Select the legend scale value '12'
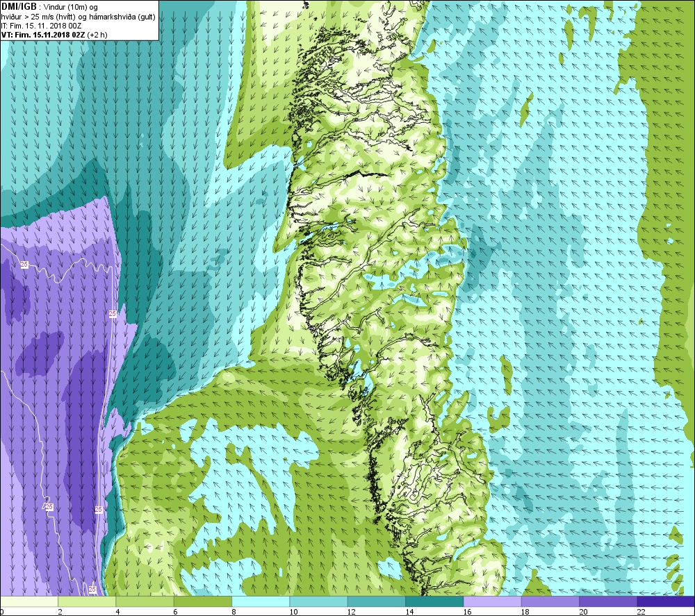The image size is (695, 616). (x=352, y=612)
